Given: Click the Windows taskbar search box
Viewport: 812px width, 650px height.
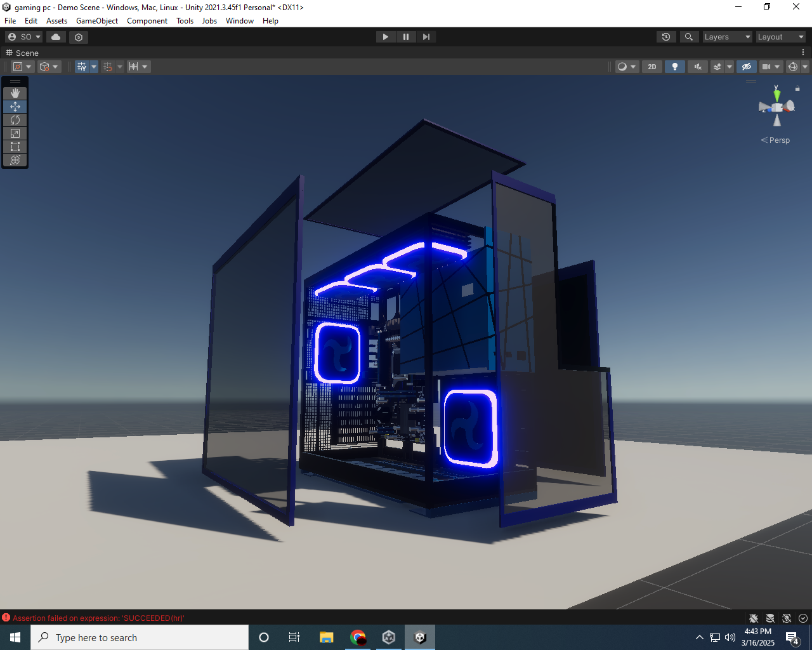Looking at the screenshot, I should [x=140, y=637].
